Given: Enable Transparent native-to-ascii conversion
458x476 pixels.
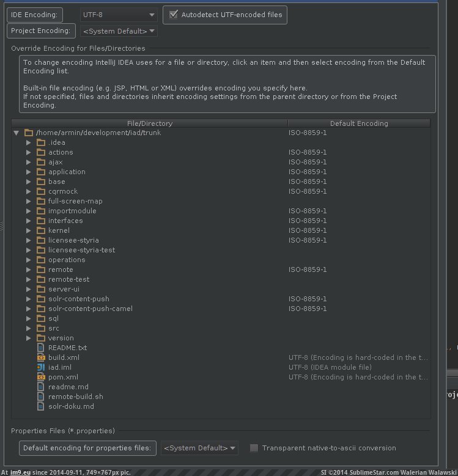Looking at the screenshot, I should click(254, 448).
